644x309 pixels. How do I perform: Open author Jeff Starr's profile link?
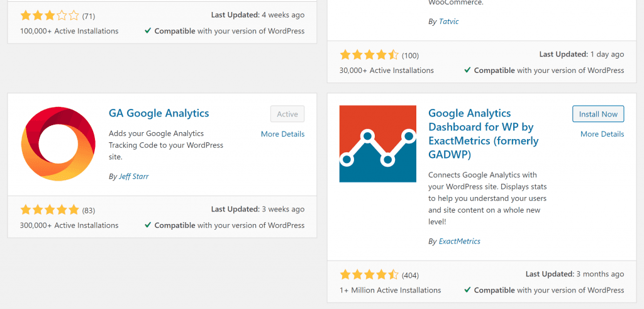point(133,176)
